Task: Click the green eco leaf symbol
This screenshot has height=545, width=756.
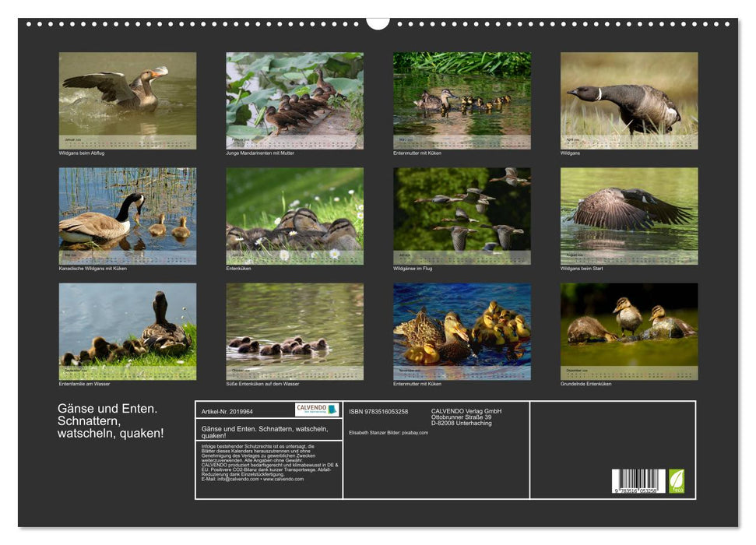Action: click(x=676, y=482)
